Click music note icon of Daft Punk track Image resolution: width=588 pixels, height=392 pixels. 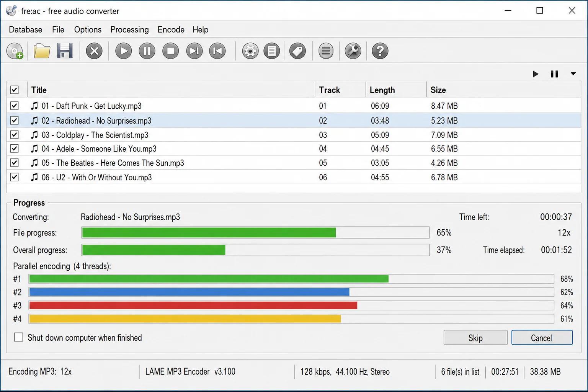click(34, 106)
